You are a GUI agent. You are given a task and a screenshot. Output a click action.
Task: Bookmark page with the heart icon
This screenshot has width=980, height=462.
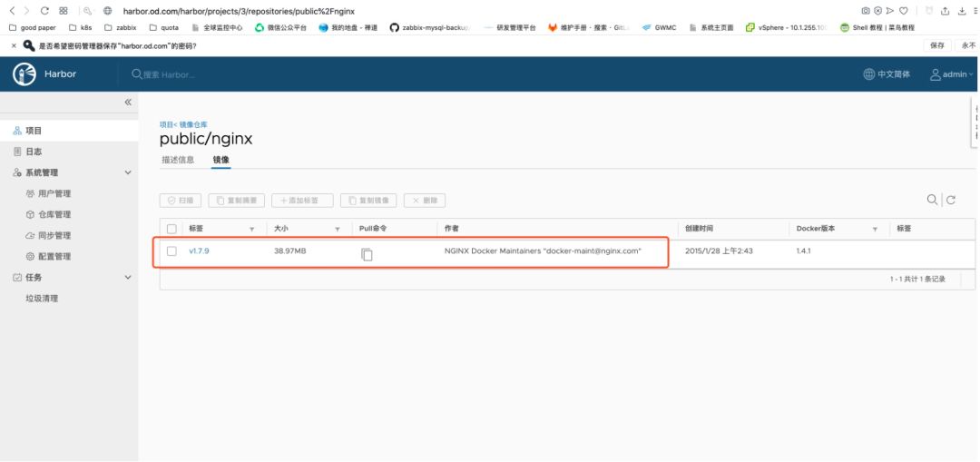[903, 11]
